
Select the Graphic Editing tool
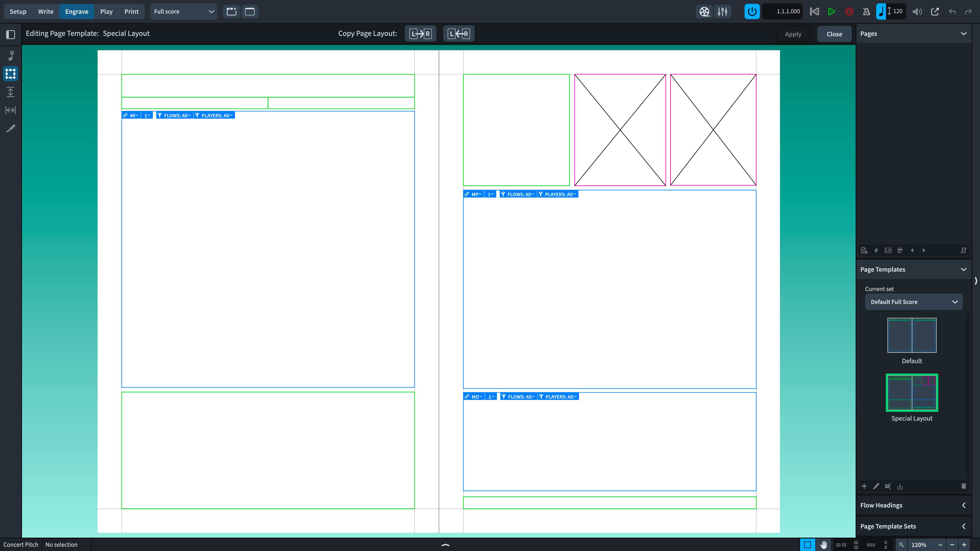tap(11, 55)
